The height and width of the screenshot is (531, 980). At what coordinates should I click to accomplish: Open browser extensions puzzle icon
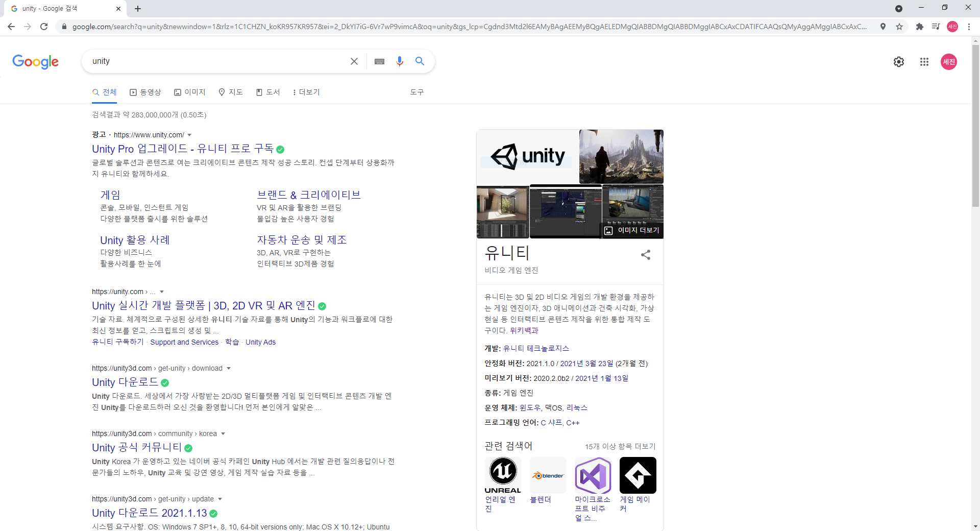[x=920, y=27]
